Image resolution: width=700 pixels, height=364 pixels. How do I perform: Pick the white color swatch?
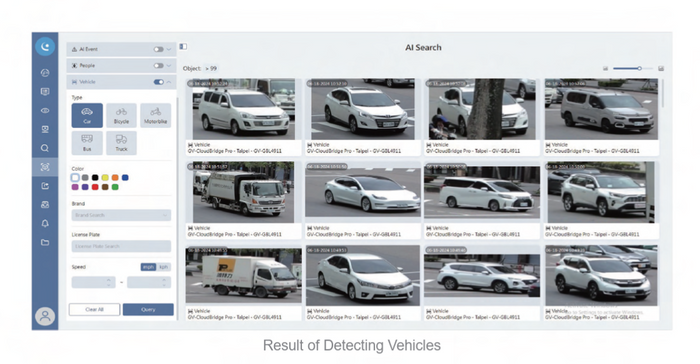75,178
